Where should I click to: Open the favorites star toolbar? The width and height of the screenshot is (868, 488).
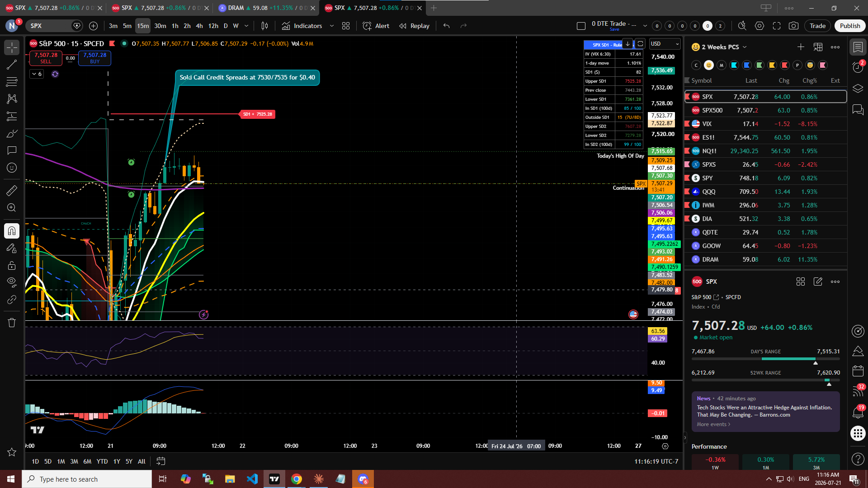(x=12, y=452)
